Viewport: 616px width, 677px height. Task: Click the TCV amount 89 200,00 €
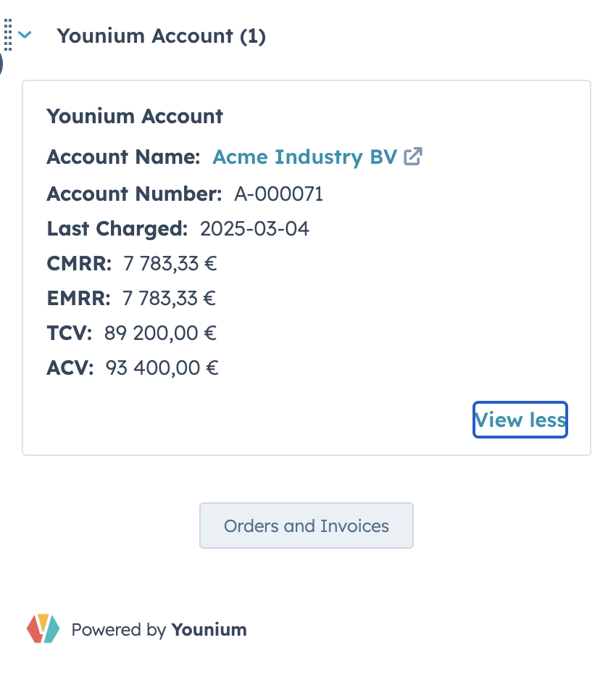pyautogui.click(x=160, y=333)
